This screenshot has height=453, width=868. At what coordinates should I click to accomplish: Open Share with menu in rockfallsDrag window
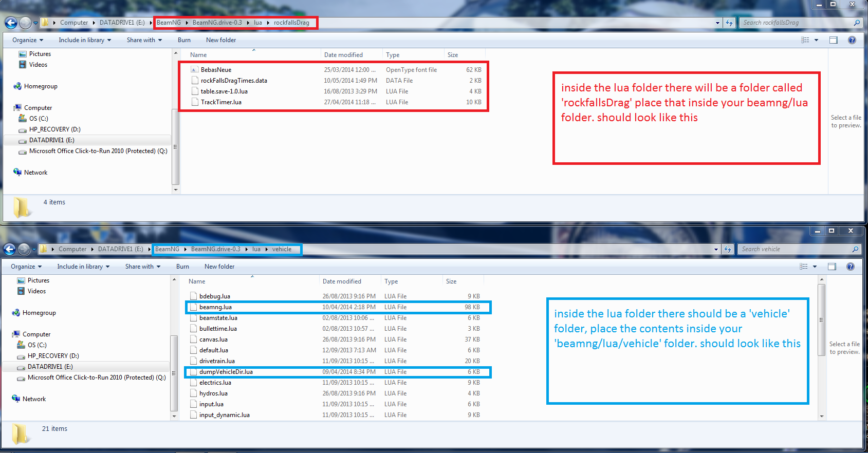[x=144, y=40]
